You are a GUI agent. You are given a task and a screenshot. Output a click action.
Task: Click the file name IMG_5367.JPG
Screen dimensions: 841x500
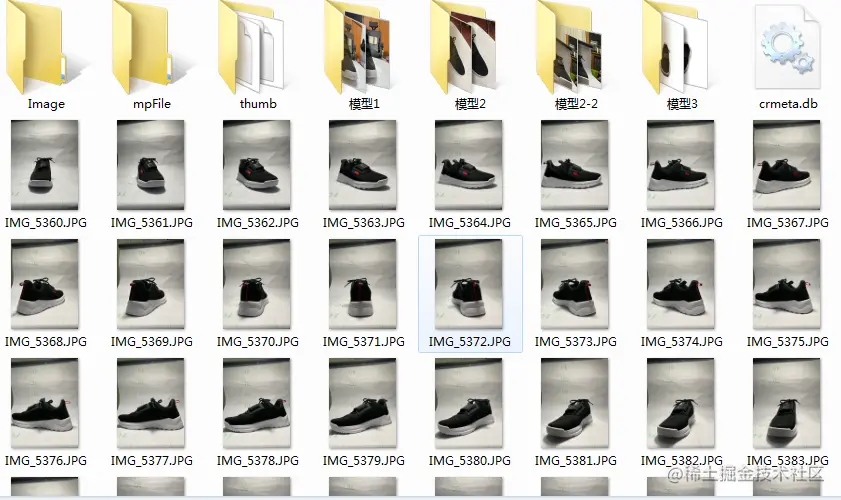click(x=787, y=223)
